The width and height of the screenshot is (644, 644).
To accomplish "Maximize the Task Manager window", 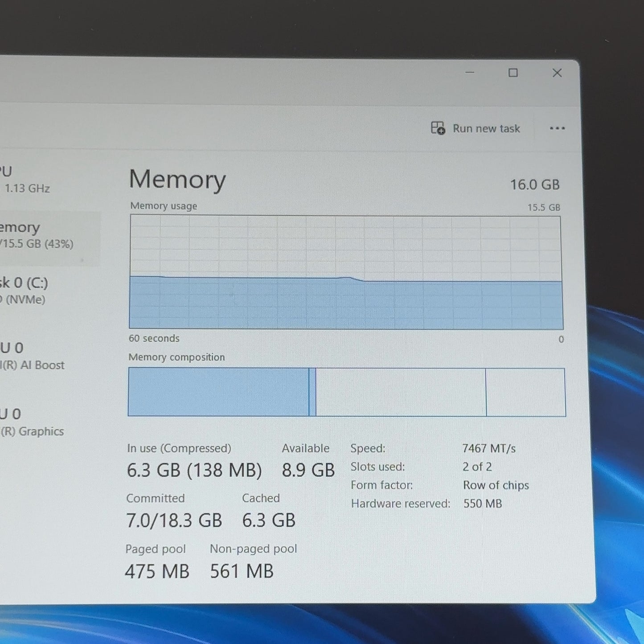I will click(x=513, y=73).
